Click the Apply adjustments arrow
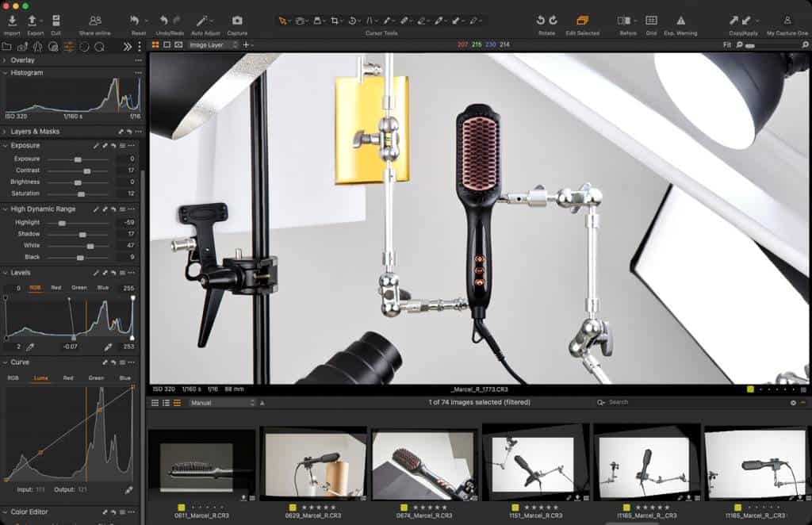812x525 pixels. pyautogui.click(x=746, y=20)
